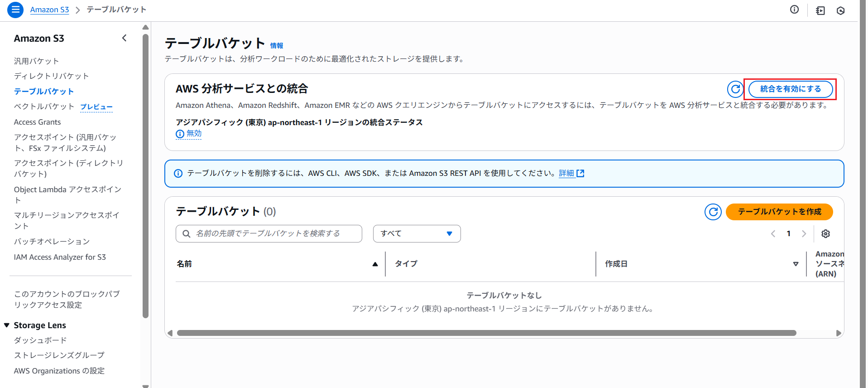Refresh the table bucket list
868x388 pixels.
pyautogui.click(x=713, y=212)
